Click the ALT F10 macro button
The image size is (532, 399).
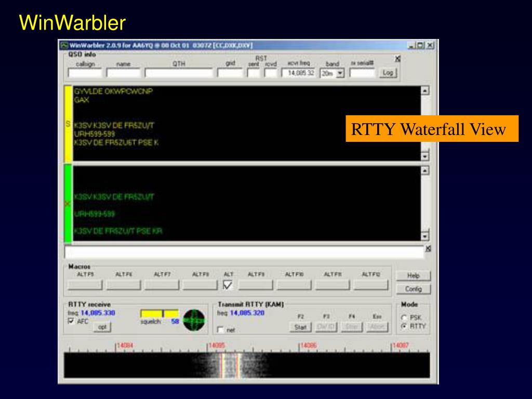(294, 285)
